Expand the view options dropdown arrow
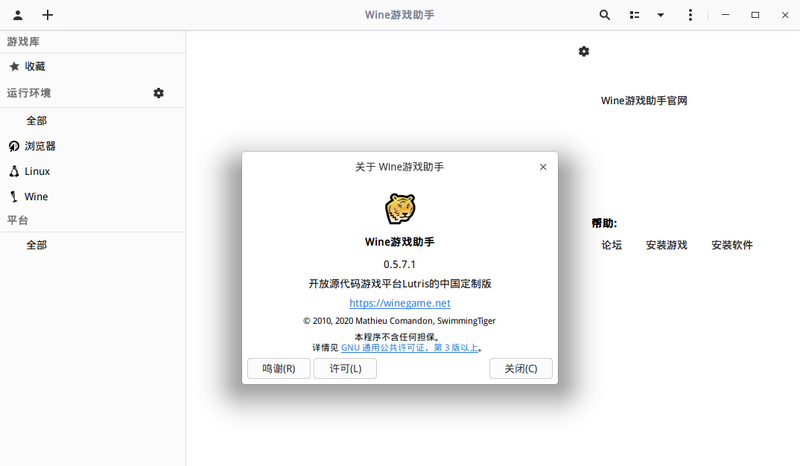The image size is (800, 466). tap(661, 15)
